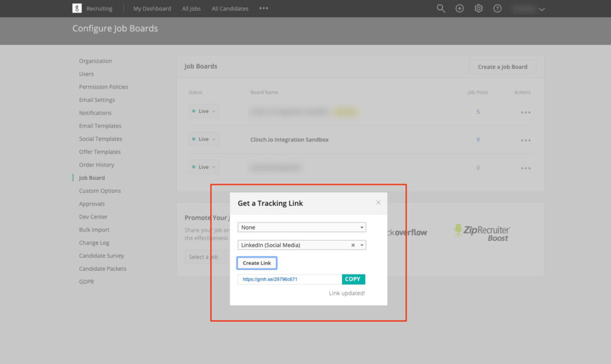The width and height of the screenshot is (611, 364).
Task: Click the top navigation more options ellipsis
Action: (x=264, y=8)
